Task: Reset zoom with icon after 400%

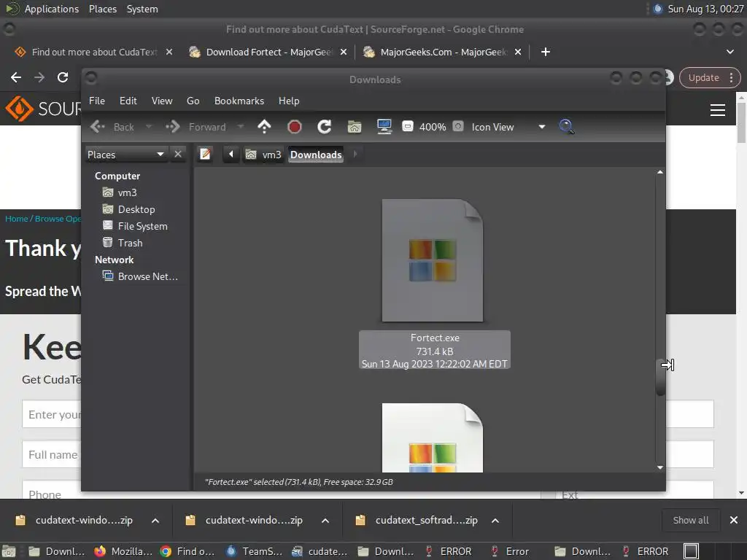Action: point(458,127)
